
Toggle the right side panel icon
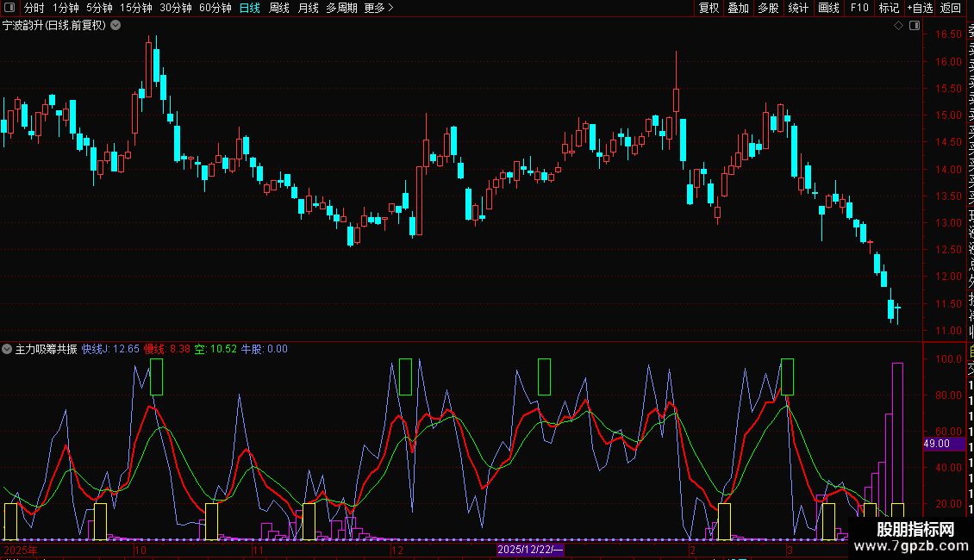point(915,26)
